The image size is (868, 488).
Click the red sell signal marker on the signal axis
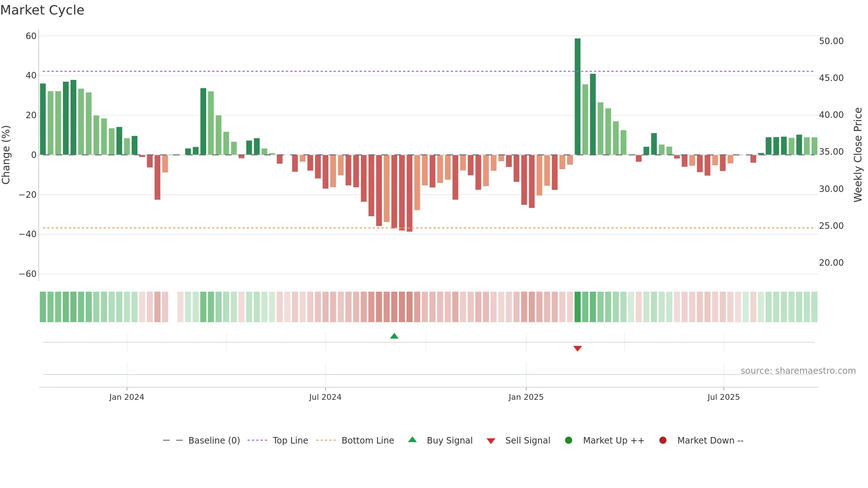coord(578,348)
